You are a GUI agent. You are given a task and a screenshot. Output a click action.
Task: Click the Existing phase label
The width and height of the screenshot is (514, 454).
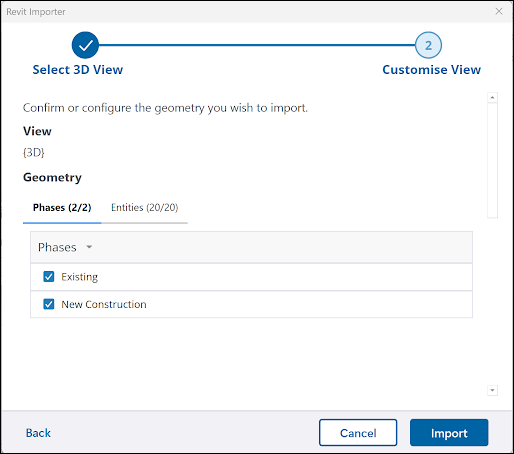(x=79, y=277)
